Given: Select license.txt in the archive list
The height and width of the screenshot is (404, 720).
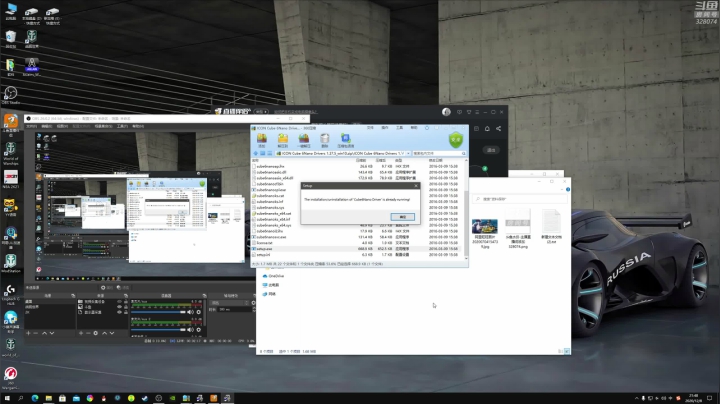Looking at the screenshot, I should point(265,243).
